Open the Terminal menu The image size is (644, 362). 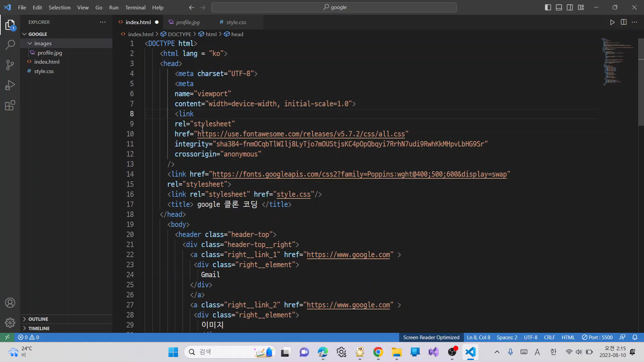point(135,7)
